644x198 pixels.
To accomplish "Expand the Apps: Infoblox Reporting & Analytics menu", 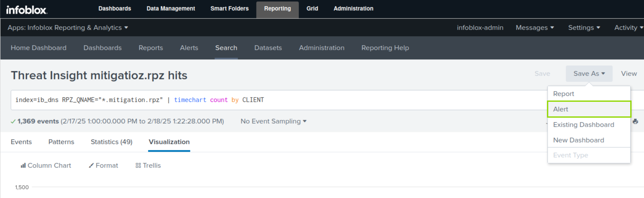I will tap(67, 27).
